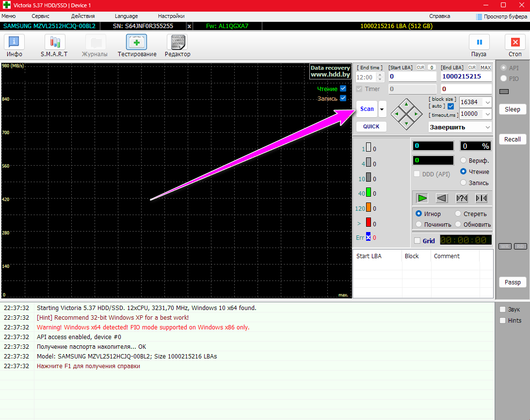Image resolution: width=530 pixels, height=420 pixels.
Task: Open the Редактор hex editor icon
Action: pyautogui.click(x=177, y=43)
